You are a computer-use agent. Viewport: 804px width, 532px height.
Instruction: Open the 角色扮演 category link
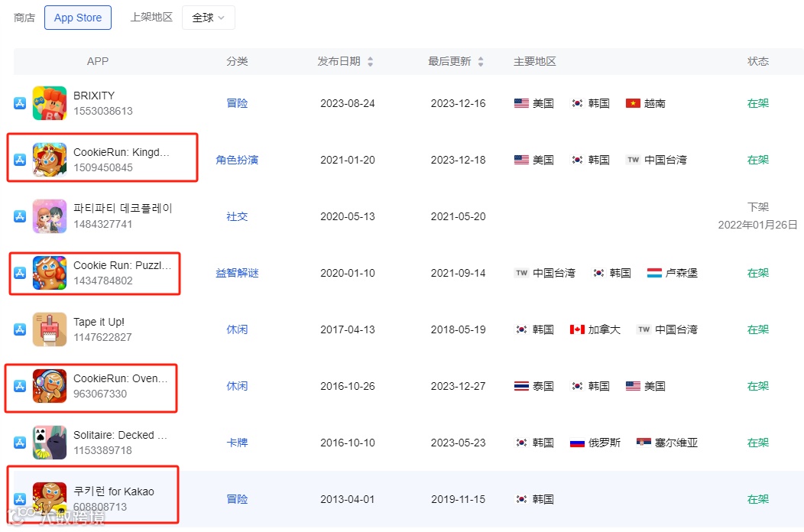(x=237, y=160)
